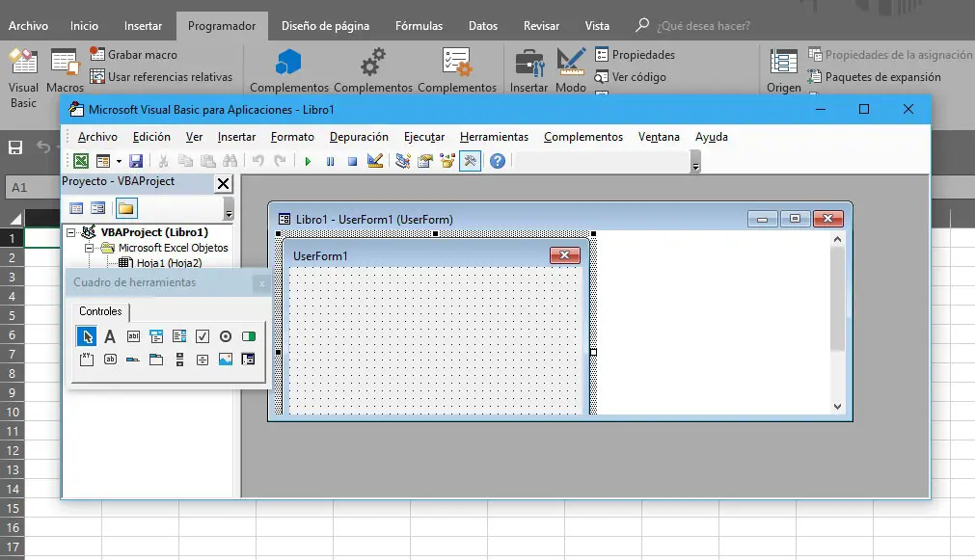
Task: Toggle the Toolbox toolbar icon
Action: pyautogui.click(x=470, y=161)
